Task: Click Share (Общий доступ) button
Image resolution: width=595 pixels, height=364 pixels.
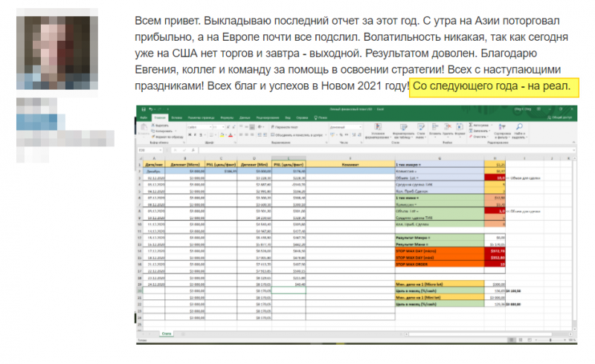Action: click(x=560, y=117)
